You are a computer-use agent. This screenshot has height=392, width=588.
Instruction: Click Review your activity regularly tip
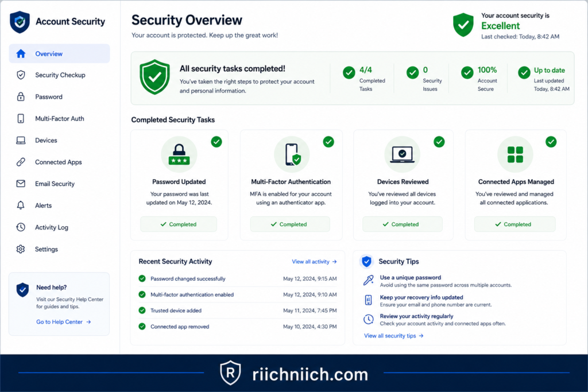coord(435,320)
